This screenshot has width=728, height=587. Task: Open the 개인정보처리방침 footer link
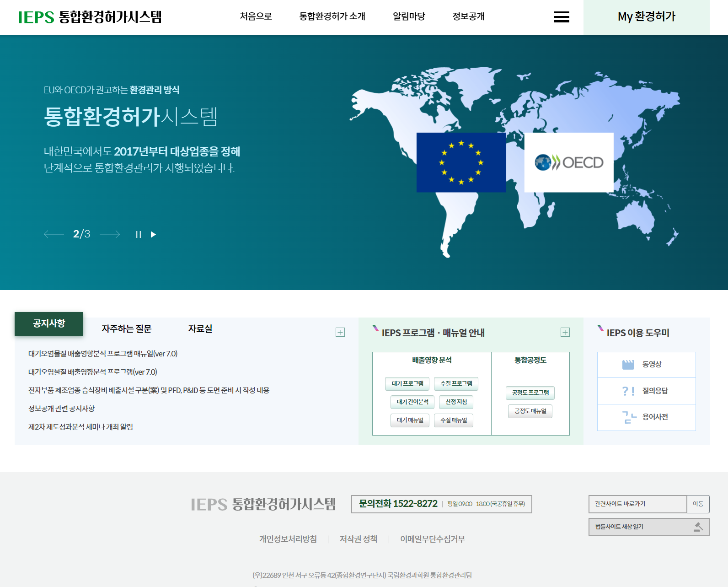(x=288, y=539)
